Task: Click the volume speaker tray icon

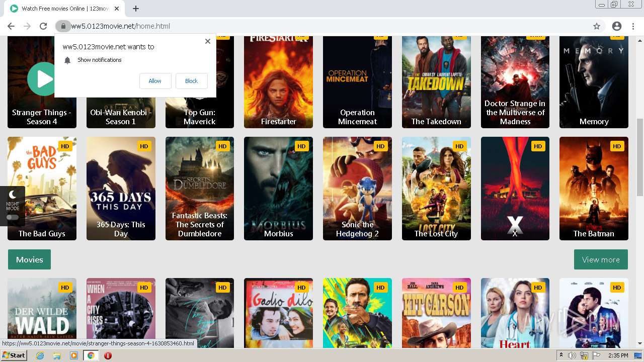Action: click(573, 355)
